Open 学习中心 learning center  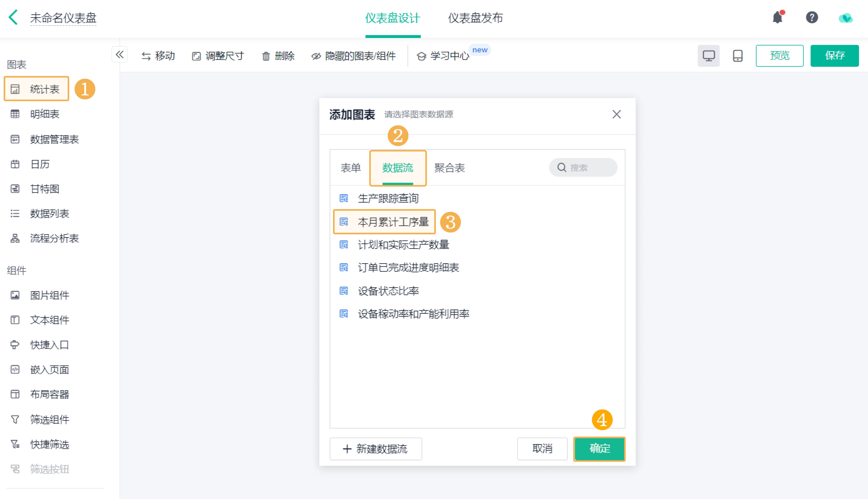point(443,56)
